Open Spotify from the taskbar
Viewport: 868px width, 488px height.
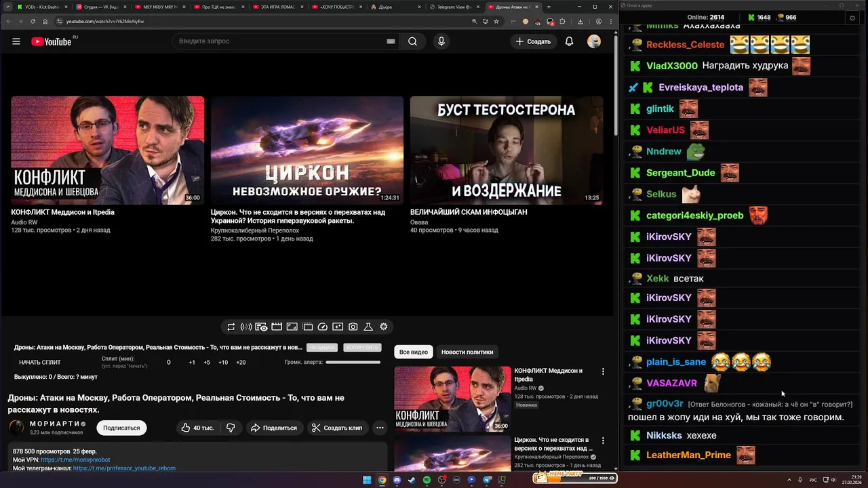427,480
